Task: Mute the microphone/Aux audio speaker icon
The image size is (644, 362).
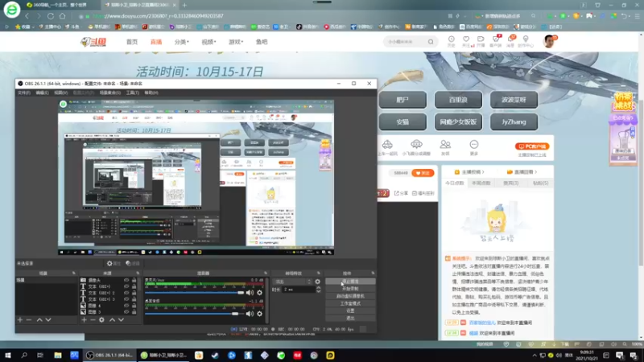Action: point(250,293)
